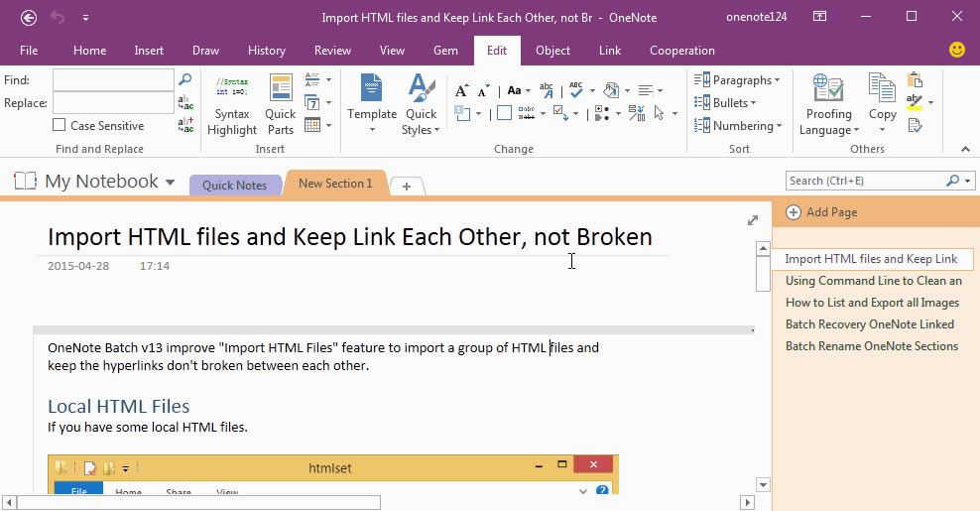Open the My Notebook dropdown list
This screenshot has height=511, width=980.
coord(170,183)
